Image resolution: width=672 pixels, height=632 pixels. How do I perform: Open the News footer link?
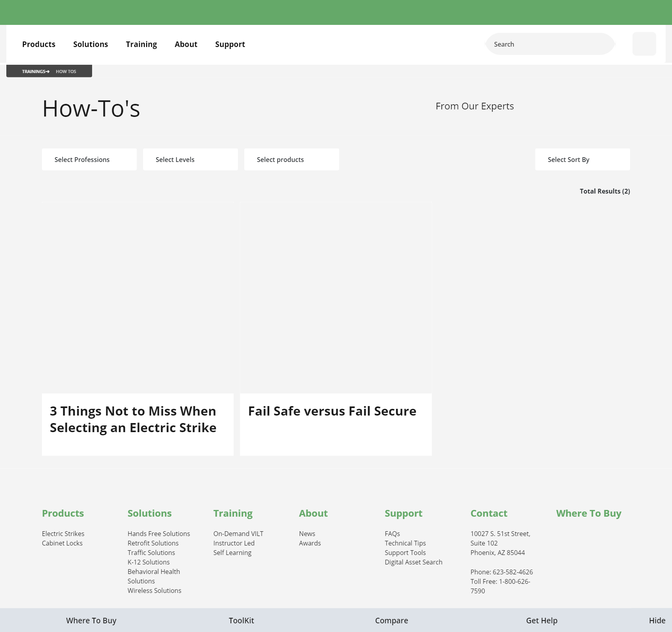pyautogui.click(x=307, y=534)
